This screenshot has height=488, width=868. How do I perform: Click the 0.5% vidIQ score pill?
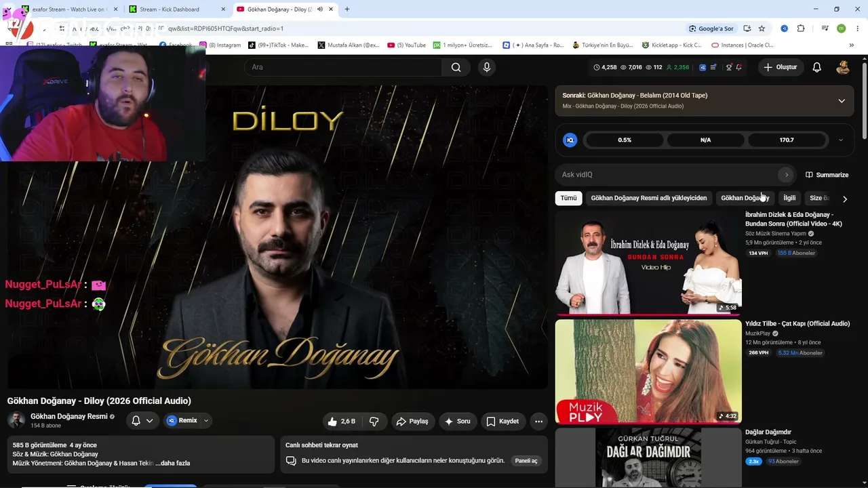[625, 140]
